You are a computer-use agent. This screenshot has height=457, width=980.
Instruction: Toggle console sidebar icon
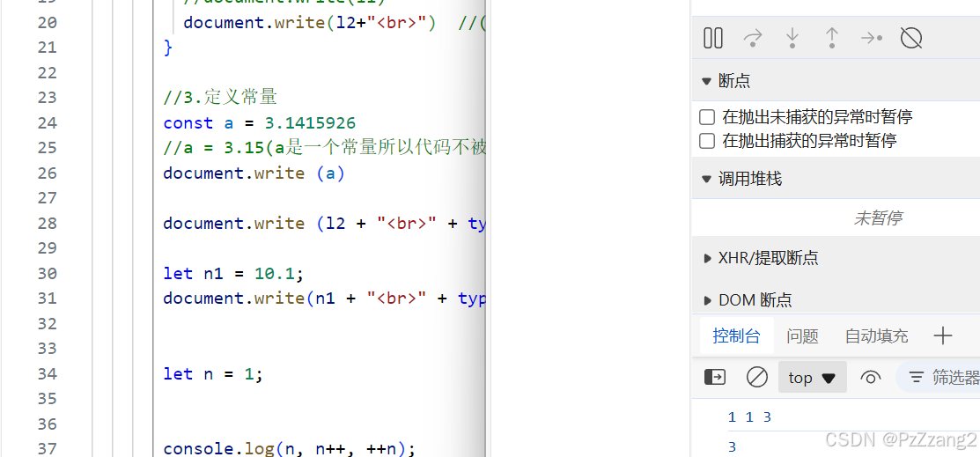click(715, 377)
